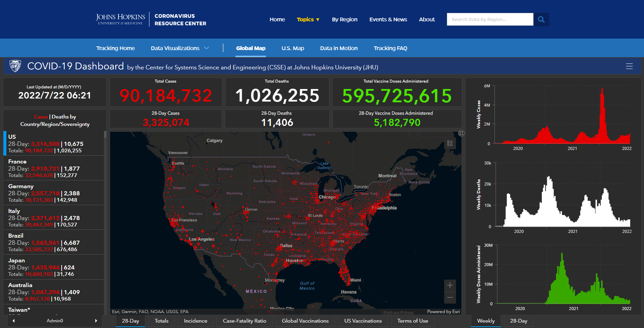This screenshot has width=644, height=328.
Task: Open the U.S. Map page
Action: (x=293, y=48)
